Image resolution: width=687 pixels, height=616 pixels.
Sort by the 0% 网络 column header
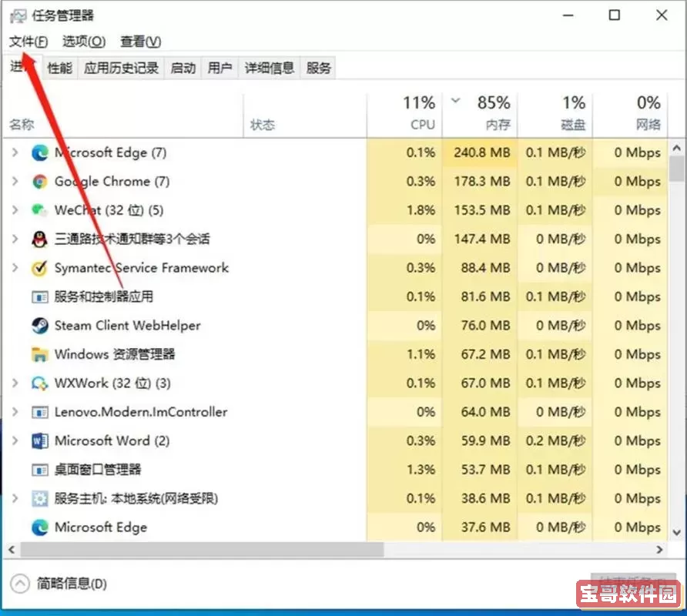tap(631, 115)
